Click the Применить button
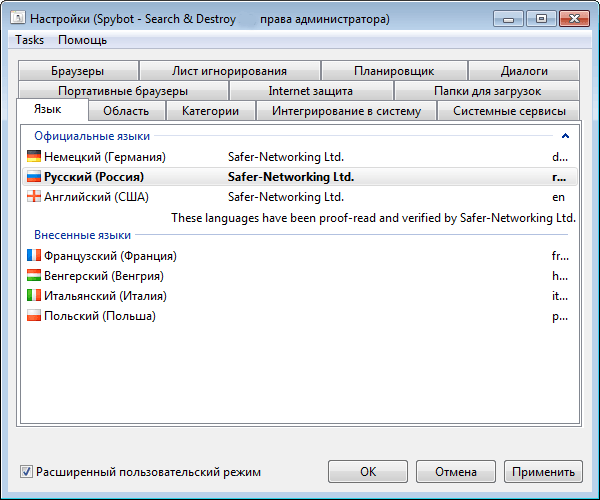Screen dimensions: 600x500 pyautogui.click(x=543, y=472)
